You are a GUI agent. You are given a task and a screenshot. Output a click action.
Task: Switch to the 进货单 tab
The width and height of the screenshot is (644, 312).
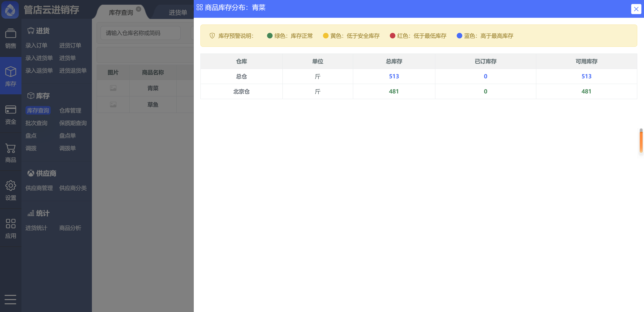pyautogui.click(x=178, y=13)
